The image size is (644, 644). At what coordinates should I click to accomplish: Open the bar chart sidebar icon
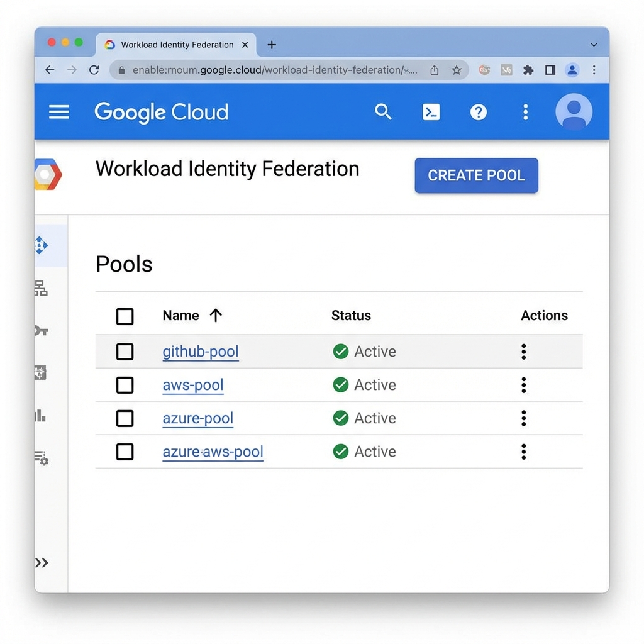coord(40,415)
